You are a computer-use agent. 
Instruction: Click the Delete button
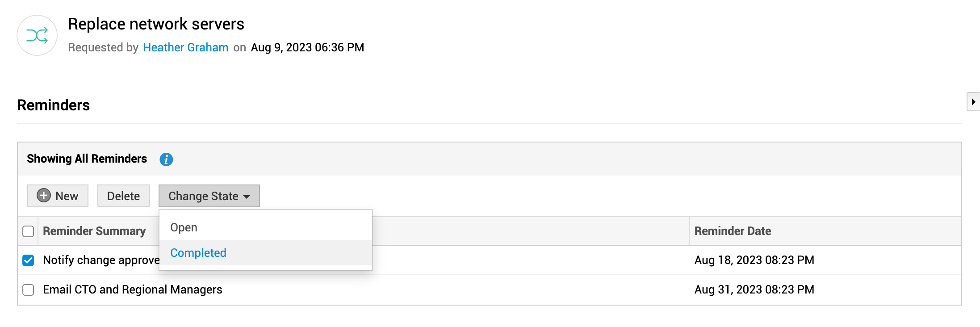pos(123,196)
